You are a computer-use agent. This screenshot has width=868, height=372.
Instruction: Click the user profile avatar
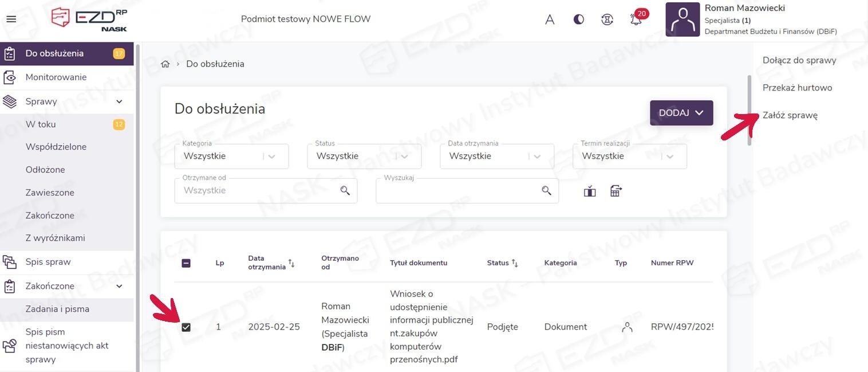click(x=682, y=19)
